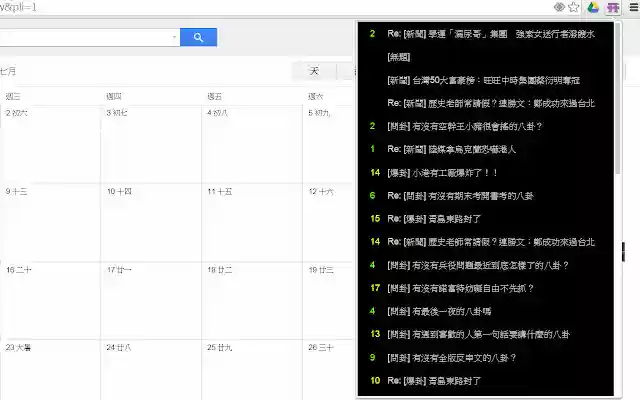Open the Chrome hamburger menu
640x400 pixels.
(x=633, y=7)
